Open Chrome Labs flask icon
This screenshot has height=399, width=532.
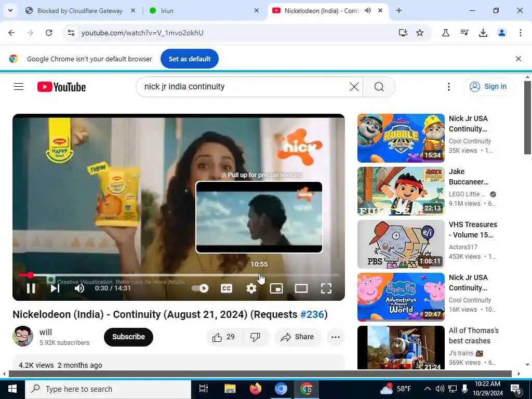click(446, 33)
